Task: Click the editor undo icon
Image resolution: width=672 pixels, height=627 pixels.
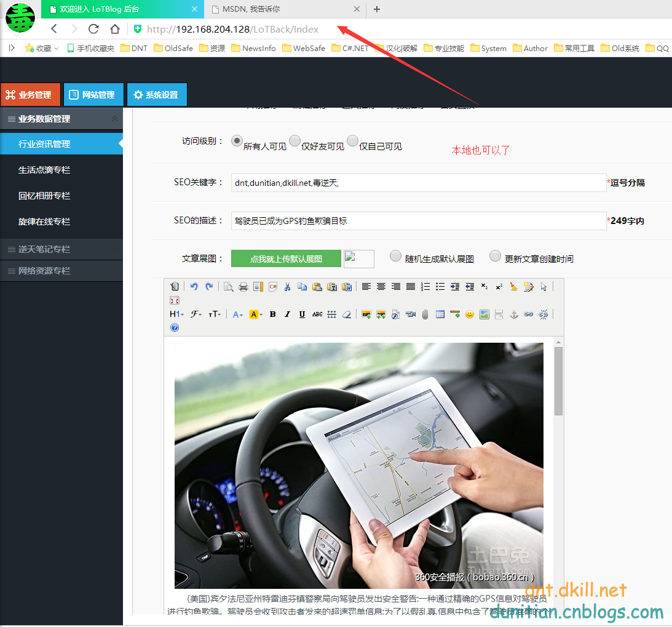Action: point(194,287)
